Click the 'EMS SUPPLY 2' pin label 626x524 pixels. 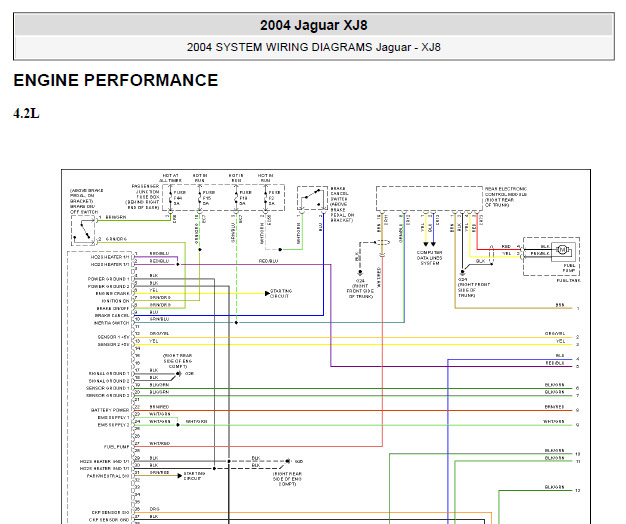tap(113, 425)
